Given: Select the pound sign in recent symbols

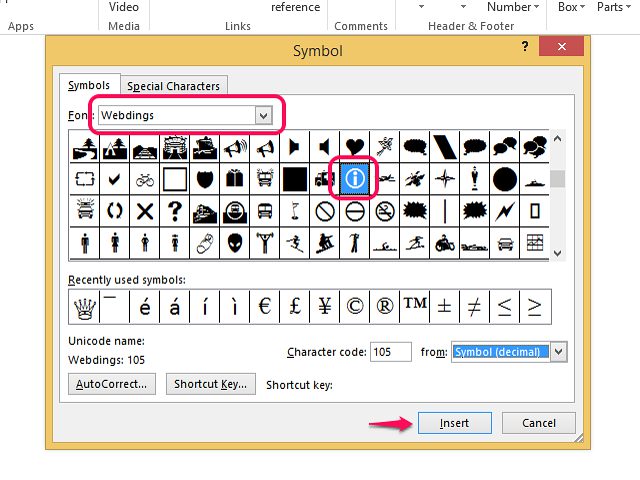Looking at the screenshot, I should [x=295, y=307].
